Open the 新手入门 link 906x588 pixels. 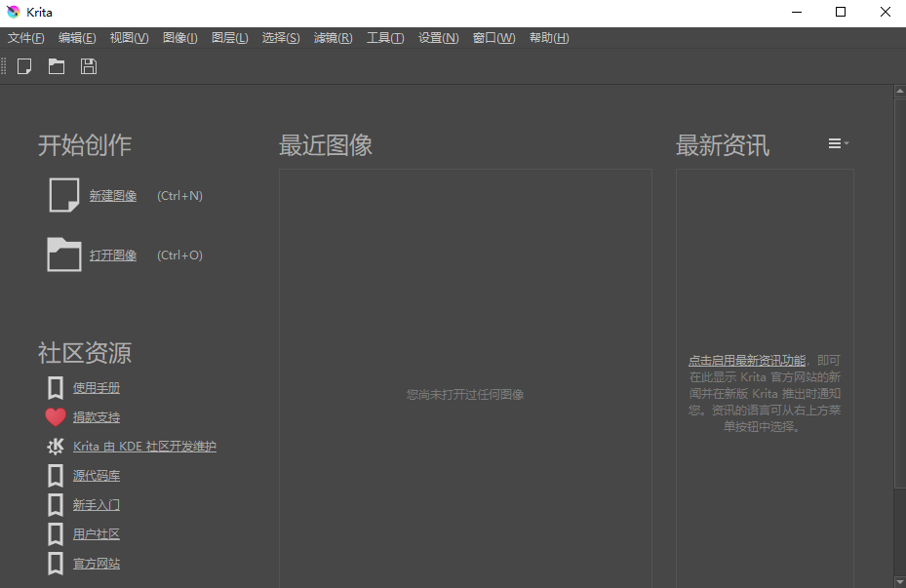point(97,505)
